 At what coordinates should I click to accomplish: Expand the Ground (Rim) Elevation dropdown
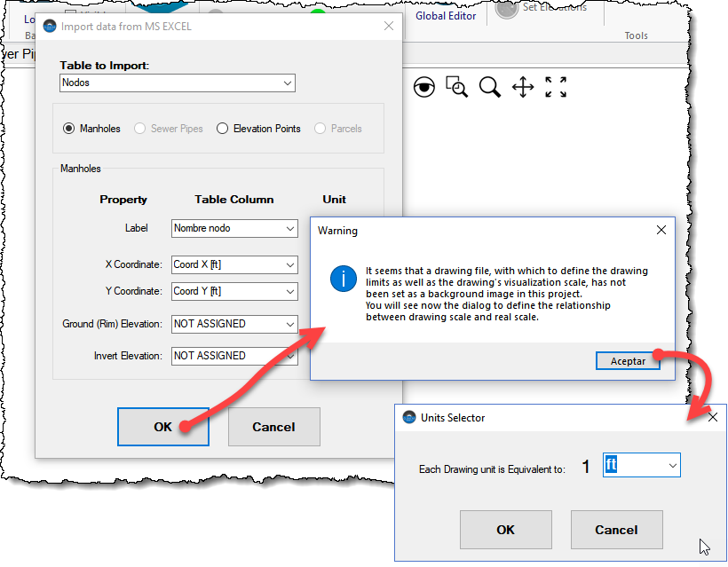[234, 324]
